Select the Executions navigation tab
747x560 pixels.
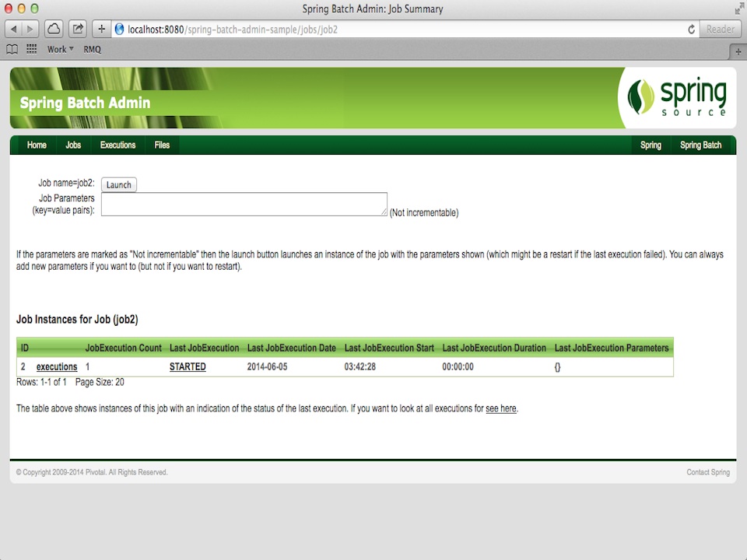[117, 145]
